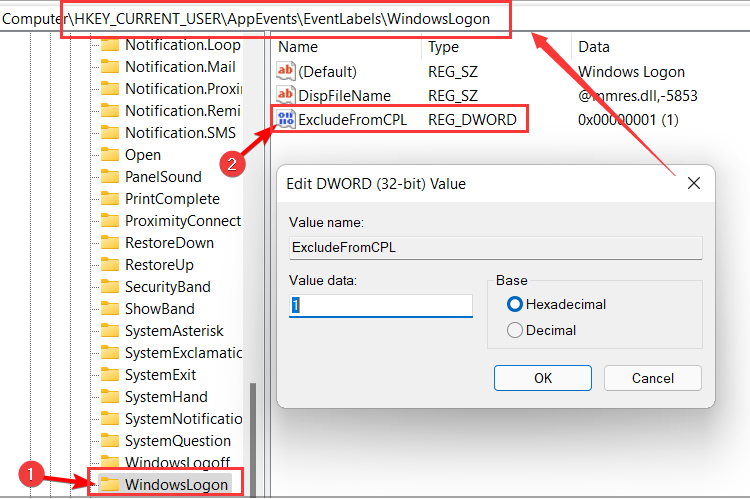This screenshot has width=750, height=499.
Task: Select the PrintComplete key label
Action: tap(172, 199)
